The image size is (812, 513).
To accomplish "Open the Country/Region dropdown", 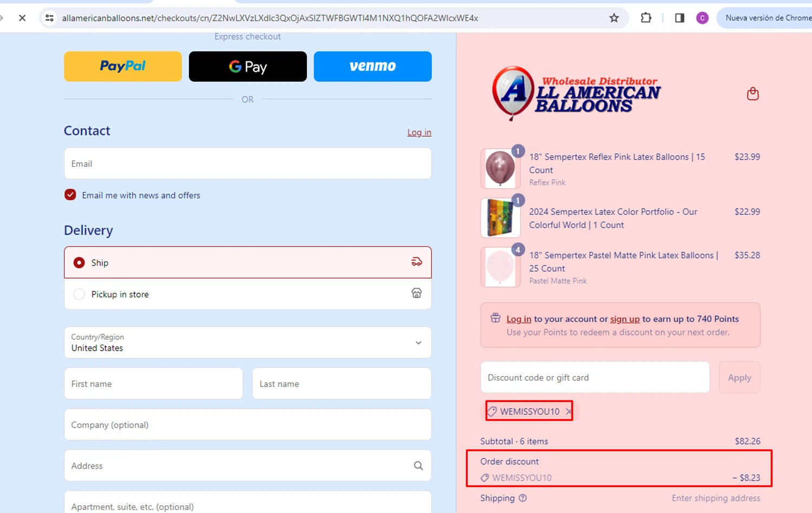I will [x=247, y=342].
